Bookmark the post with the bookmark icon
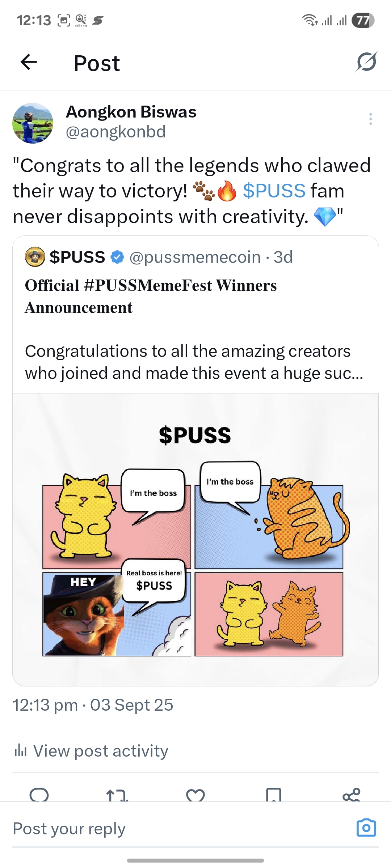 click(x=274, y=795)
